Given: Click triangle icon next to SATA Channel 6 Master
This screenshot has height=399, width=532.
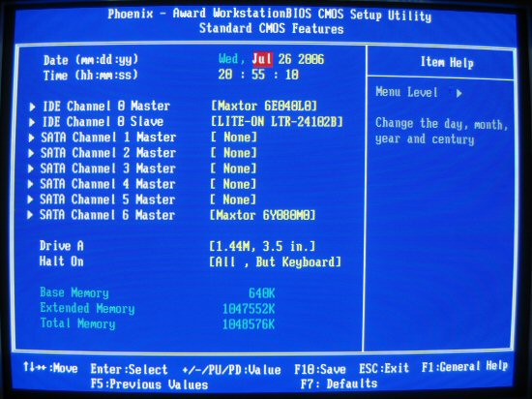Looking at the screenshot, I should 30,215.
